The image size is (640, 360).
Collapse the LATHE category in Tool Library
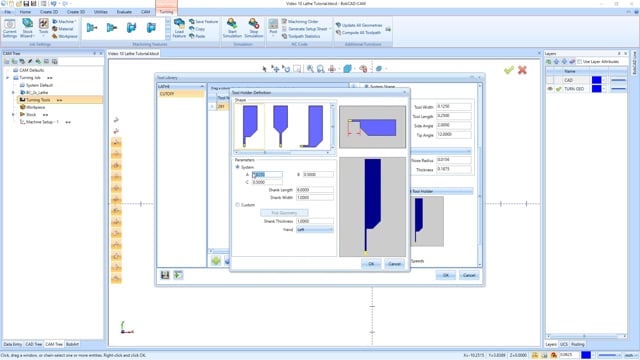[x=202, y=87]
